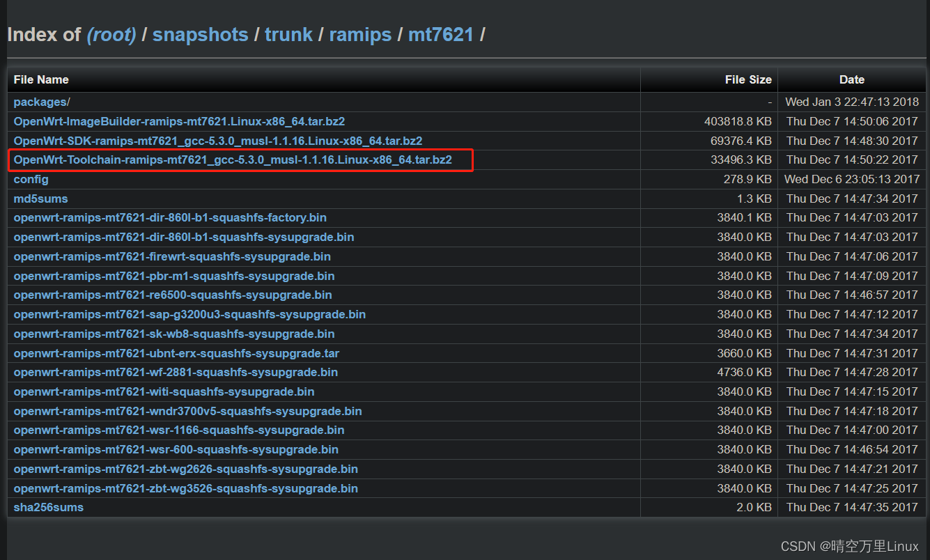Click the mt7621 breadcrumb link
Image resolution: width=930 pixels, height=560 pixels.
[441, 34]
